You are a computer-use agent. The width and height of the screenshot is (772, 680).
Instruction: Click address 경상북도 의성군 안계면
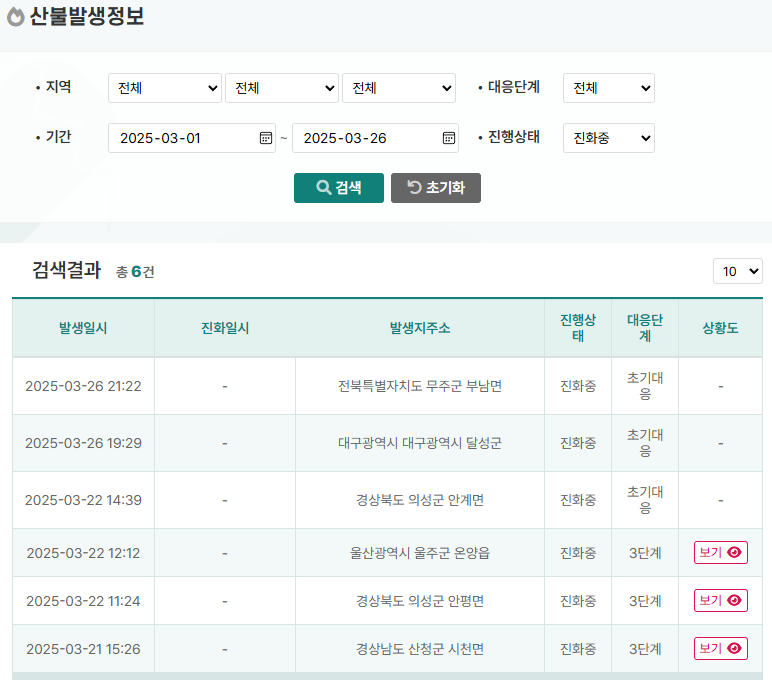(x=420, y=500)
